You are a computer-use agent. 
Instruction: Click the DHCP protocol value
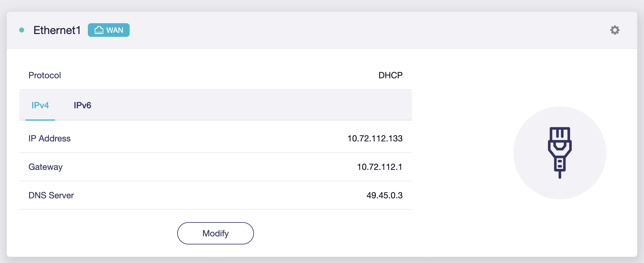390,75
